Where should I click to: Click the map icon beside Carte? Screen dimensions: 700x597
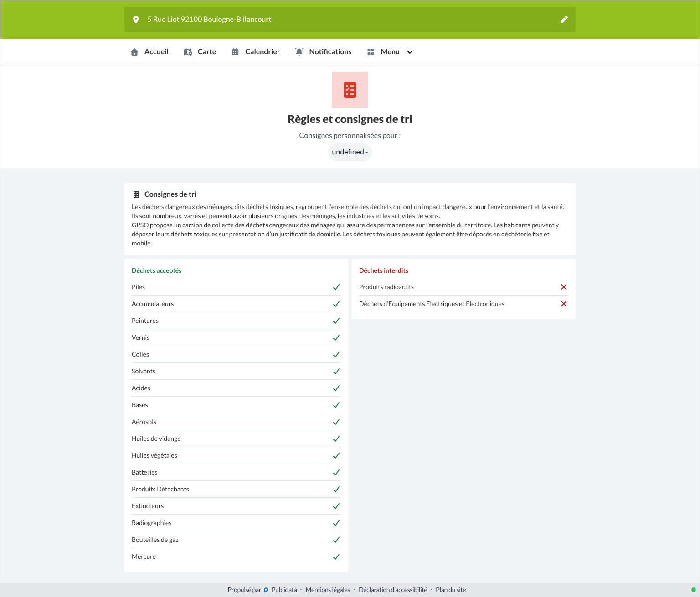click(188, 52)
